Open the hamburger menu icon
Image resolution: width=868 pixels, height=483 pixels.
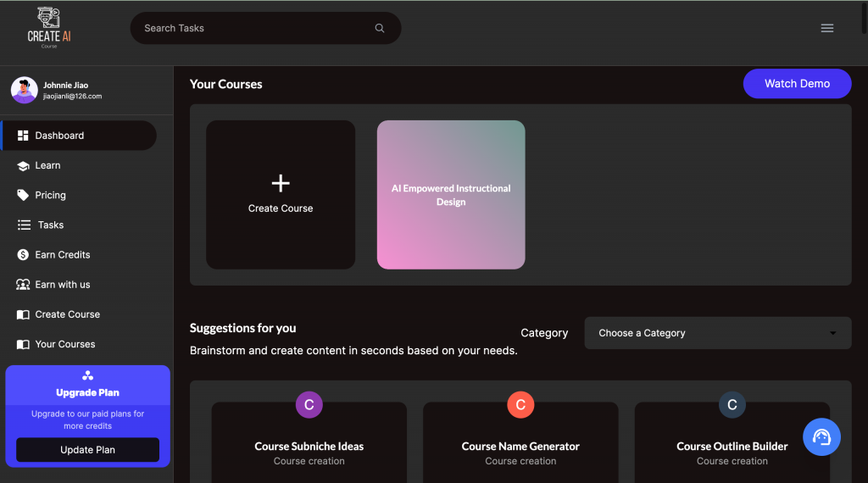coord(827,28)
